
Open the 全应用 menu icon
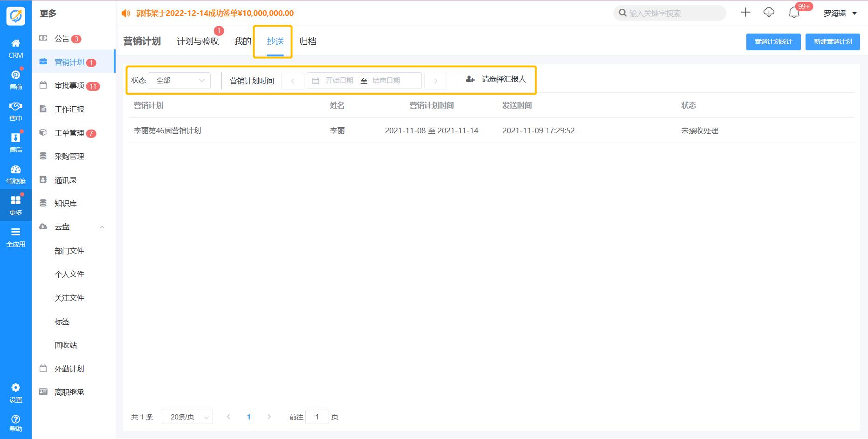[x=16, y=232]
